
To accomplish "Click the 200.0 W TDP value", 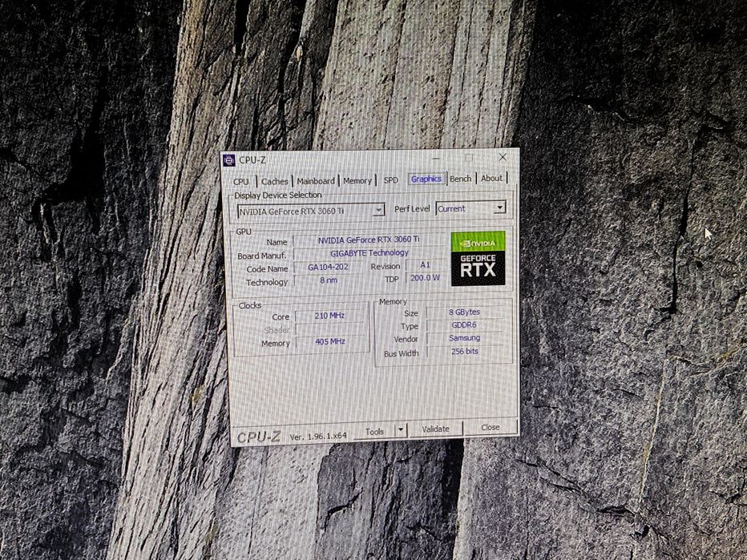I will 425,278.
